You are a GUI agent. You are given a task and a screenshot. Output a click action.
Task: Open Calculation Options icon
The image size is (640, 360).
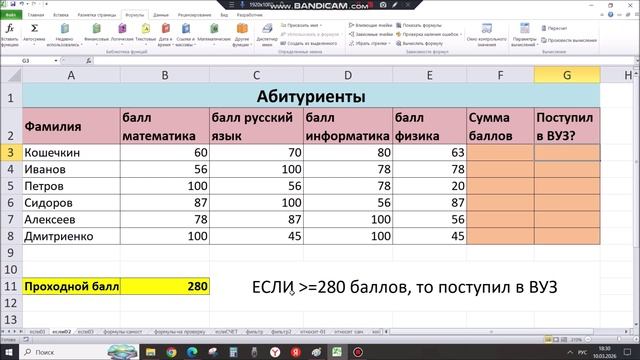pyautogui.click(x=524, y=29)
